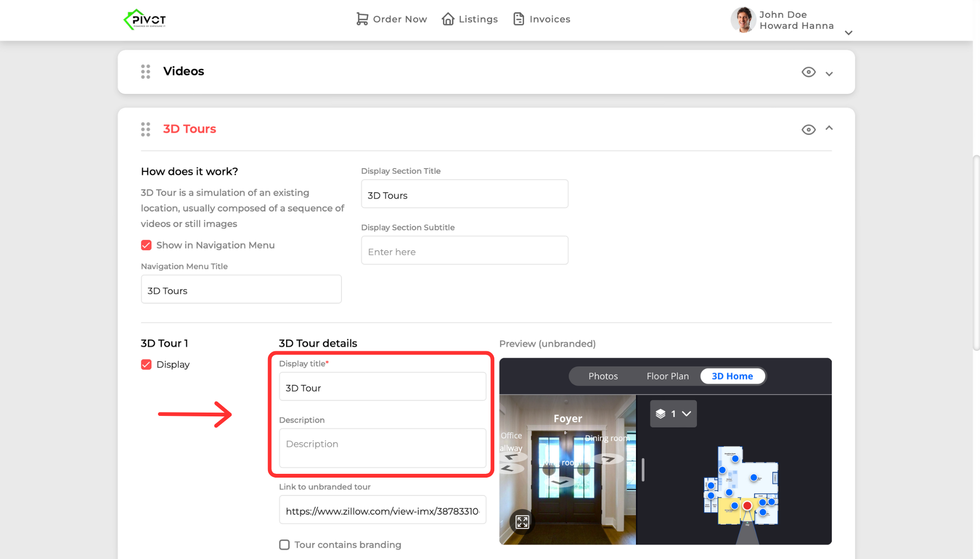Enable Tour contains branding
This screenshot has height=559, width=980.
[284, 545]
